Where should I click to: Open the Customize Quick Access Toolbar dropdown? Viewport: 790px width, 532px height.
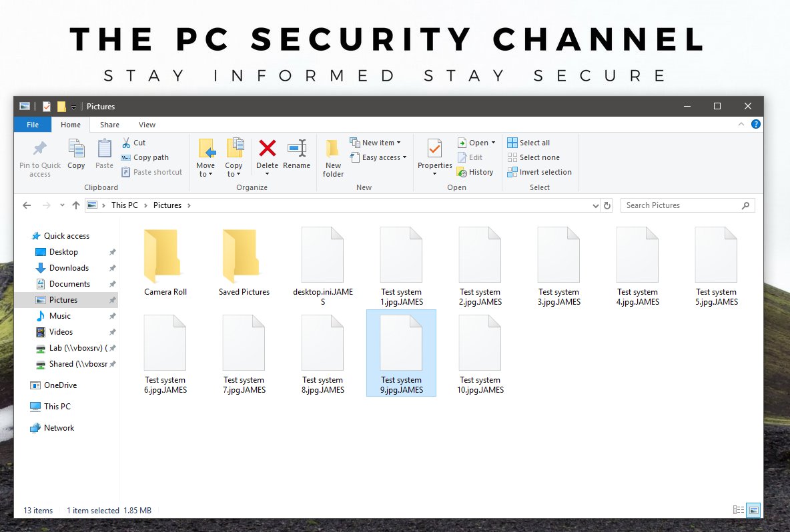pos(73,107)
